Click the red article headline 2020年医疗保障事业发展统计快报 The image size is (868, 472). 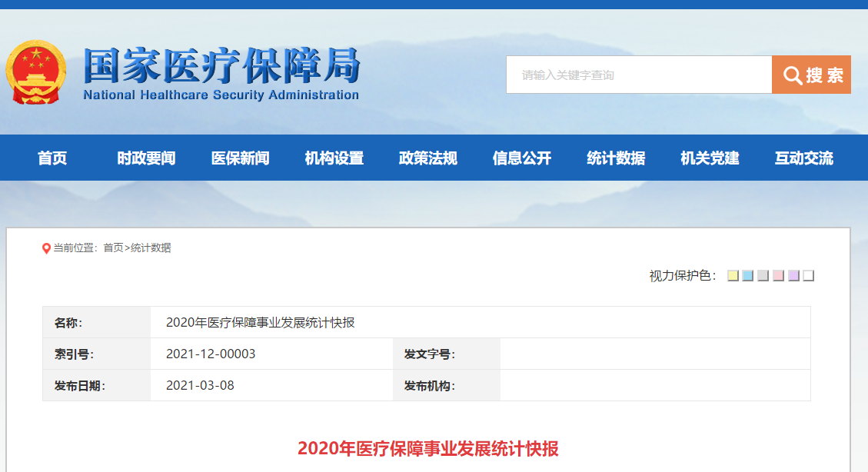click(x=428, y=449)
